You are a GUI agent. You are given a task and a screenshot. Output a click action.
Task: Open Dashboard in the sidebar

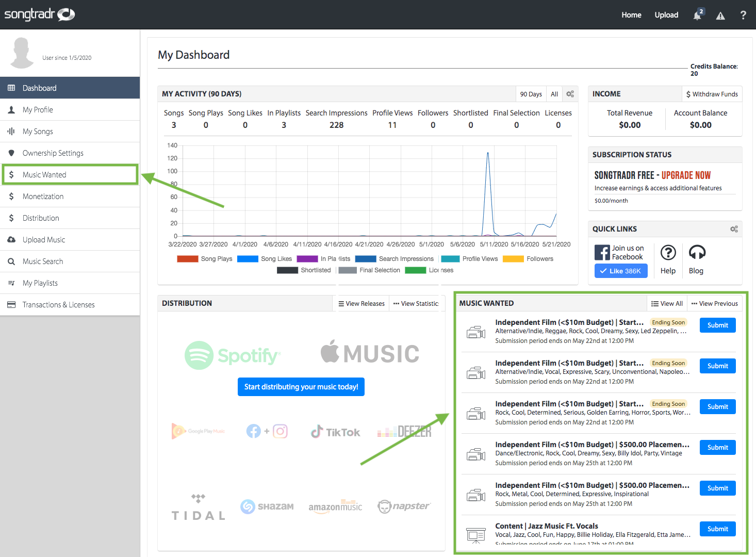(x=70, y=88)
